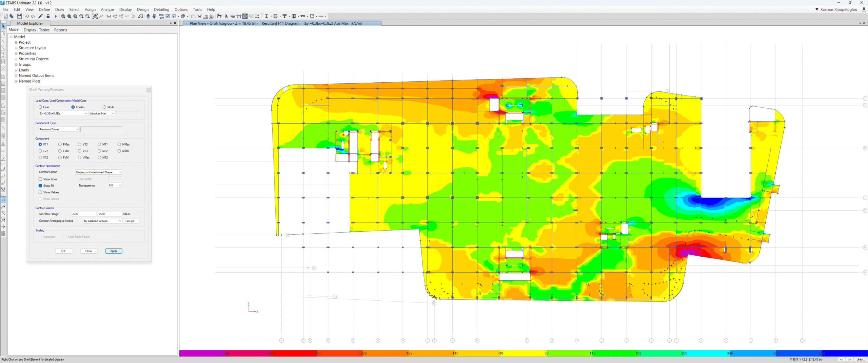Select the FMax component radio button
Screen dimensions: 868x363
pyautogui.click(x=60, y=144)
